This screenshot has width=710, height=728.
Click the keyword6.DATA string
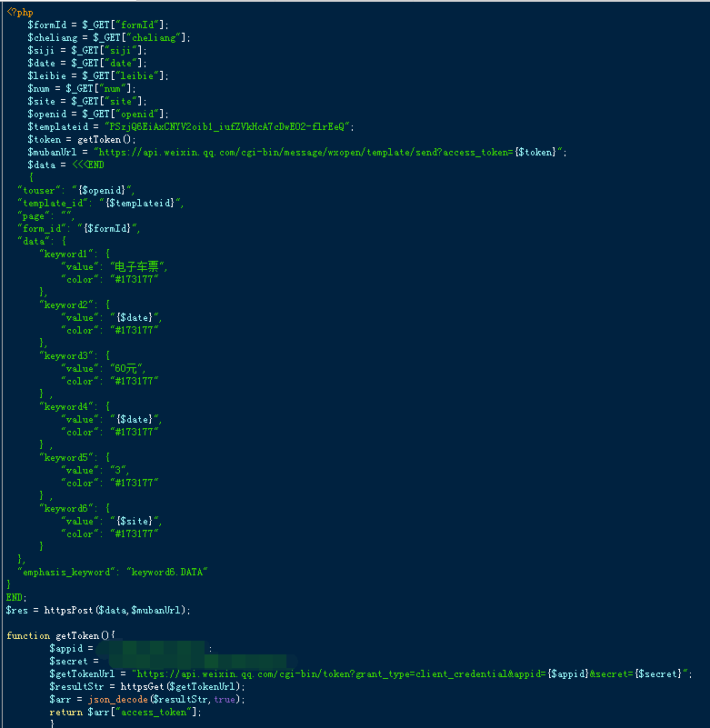(167, 573)
